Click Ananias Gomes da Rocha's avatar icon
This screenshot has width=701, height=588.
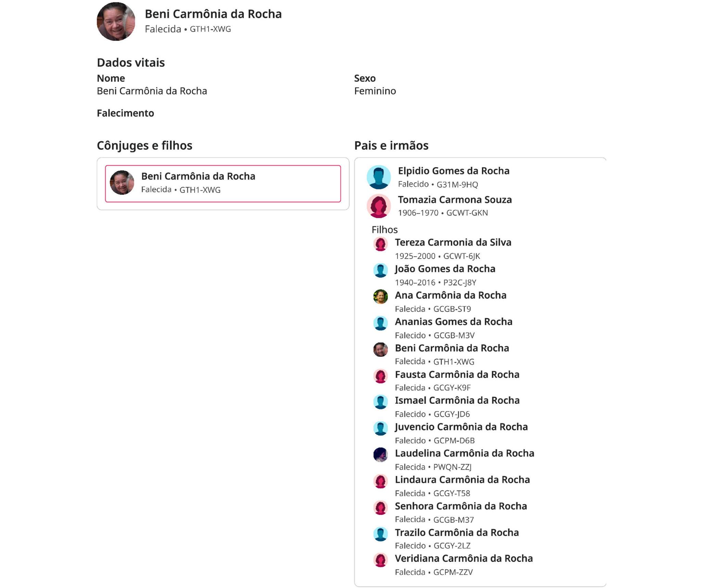380,323
